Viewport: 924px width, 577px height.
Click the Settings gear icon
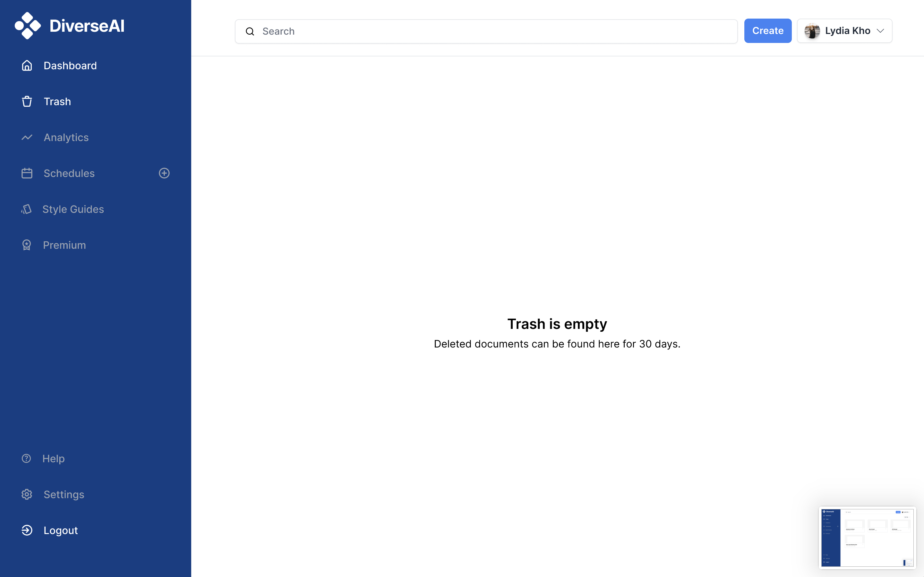pyautogui.click(x=27, y=494)
